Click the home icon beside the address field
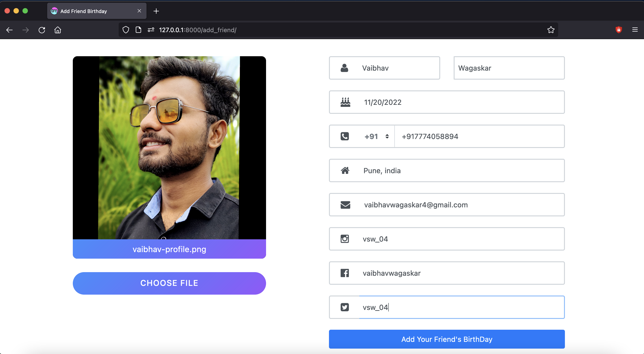The height and width of the screenshot is (354, 644). (x=345, y=170)
